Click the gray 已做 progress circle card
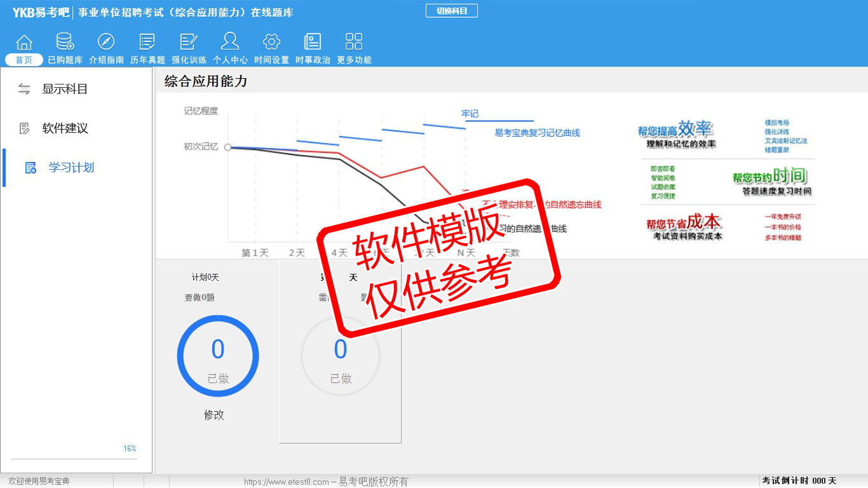This screenshot has width=868, height=488. coord(341,356)
